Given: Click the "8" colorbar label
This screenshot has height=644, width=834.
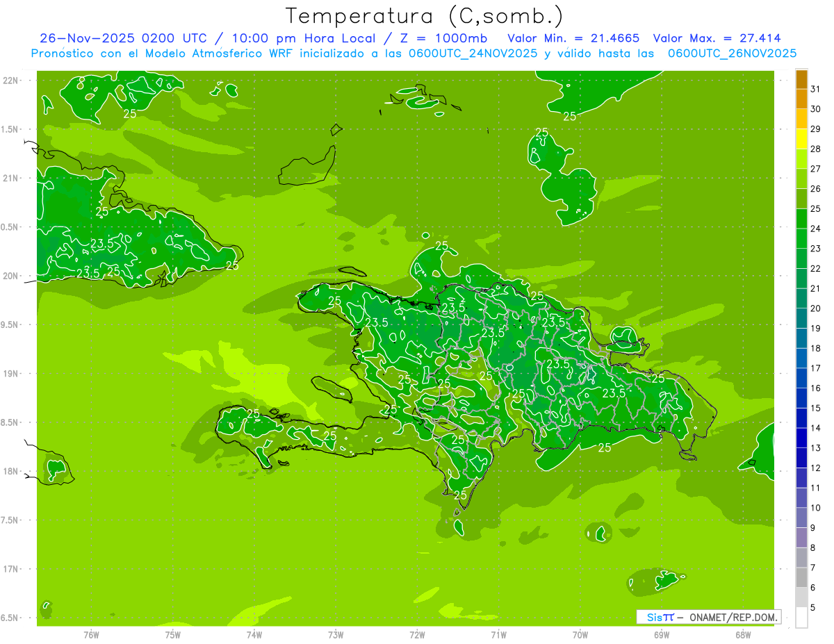Looking at the screenshot, I should (813, 548).
